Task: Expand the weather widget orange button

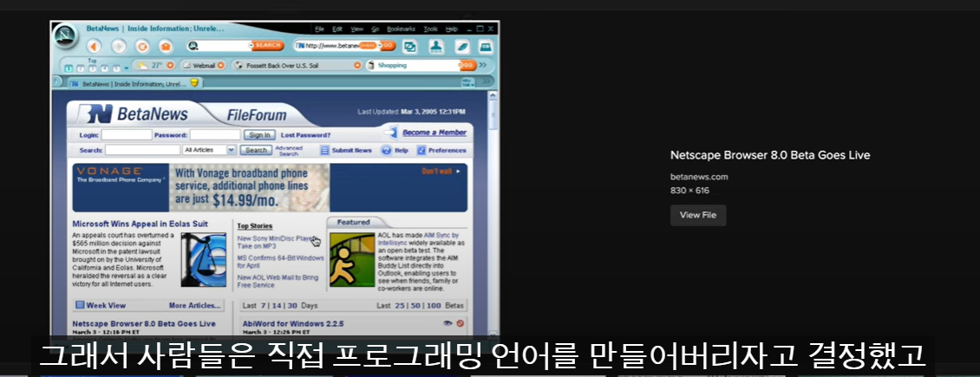Action: point(170,66)
